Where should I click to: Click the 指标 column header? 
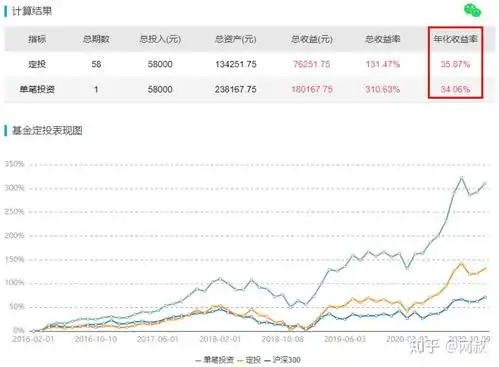point(37,39)
